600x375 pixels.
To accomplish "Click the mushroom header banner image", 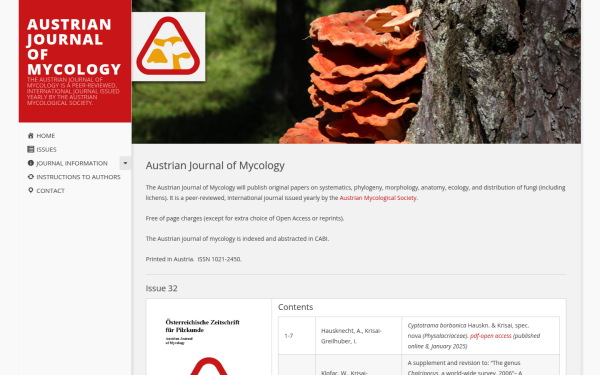I will pos(356,72).
